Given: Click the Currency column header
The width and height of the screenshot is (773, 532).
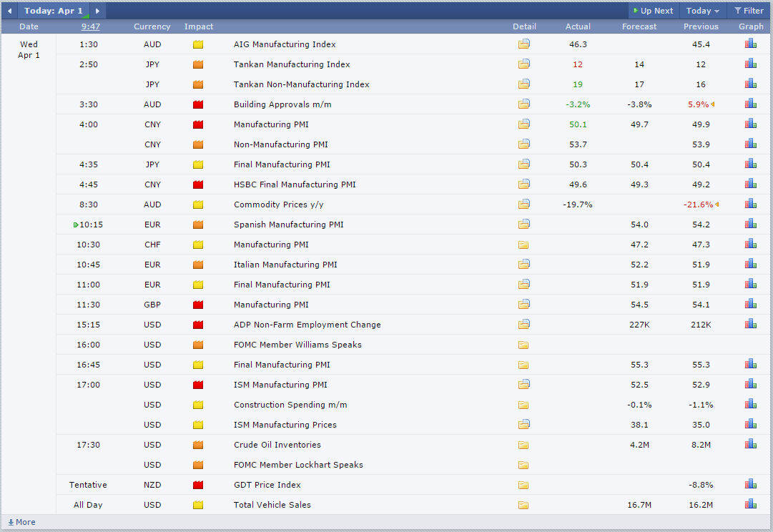Looking at the screenshot, I should (152, 26).
